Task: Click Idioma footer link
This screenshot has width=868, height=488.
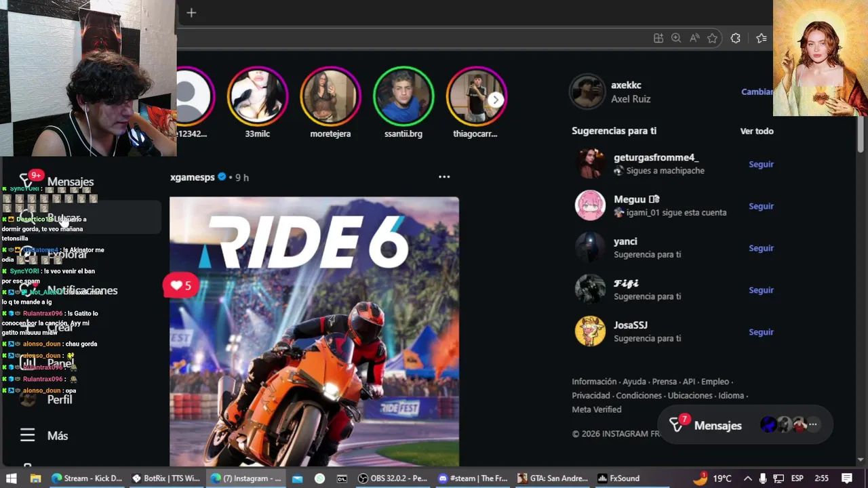Action: coord(731,395)
